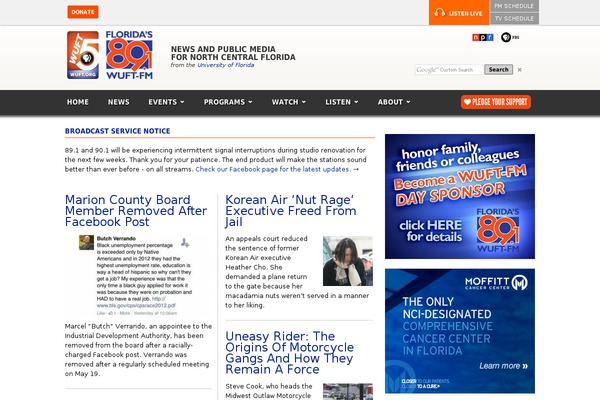Screen dimensions: 600x400
Task: Expand the Programs dropdown menu
Action: [228, 102]
